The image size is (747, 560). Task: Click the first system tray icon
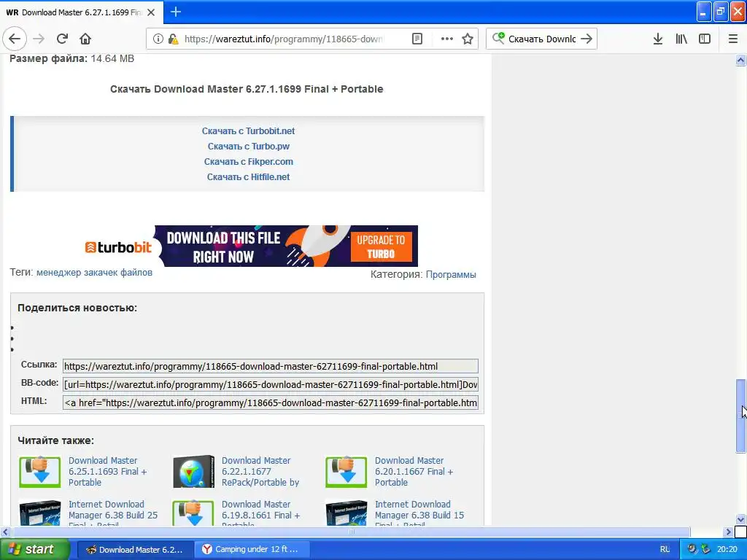click(x=692, y=549)
